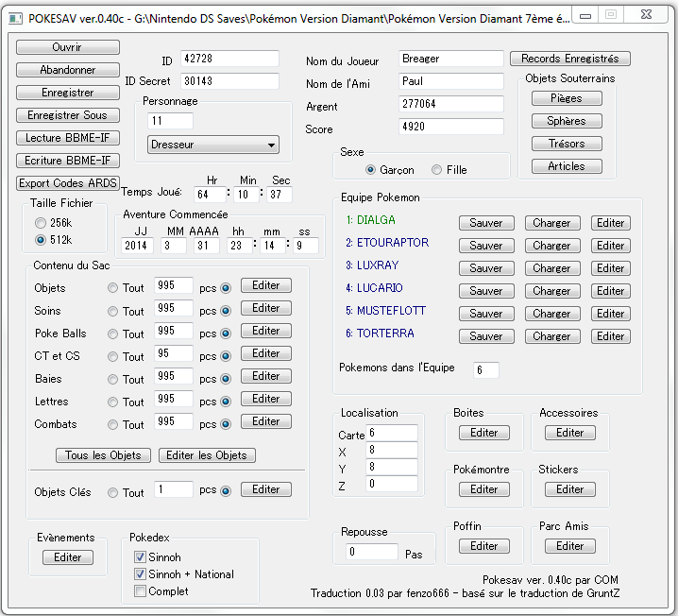Click the hours played field
The image size is (678, 616).
tap(210, 195)
